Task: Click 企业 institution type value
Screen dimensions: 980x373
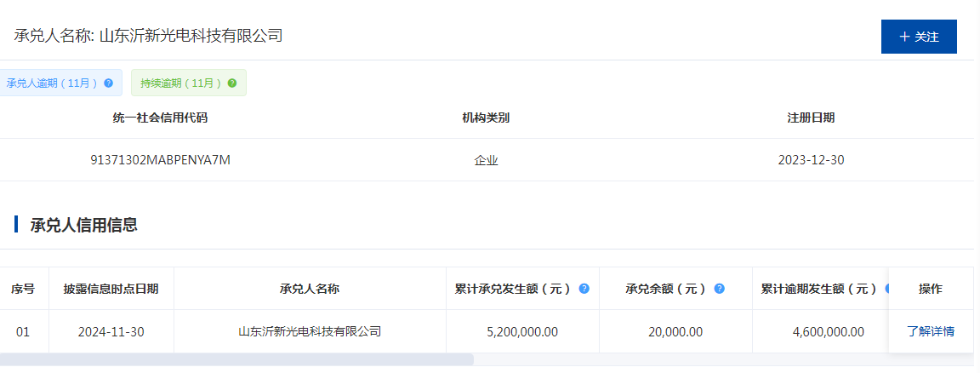Action: pos(487,160)
